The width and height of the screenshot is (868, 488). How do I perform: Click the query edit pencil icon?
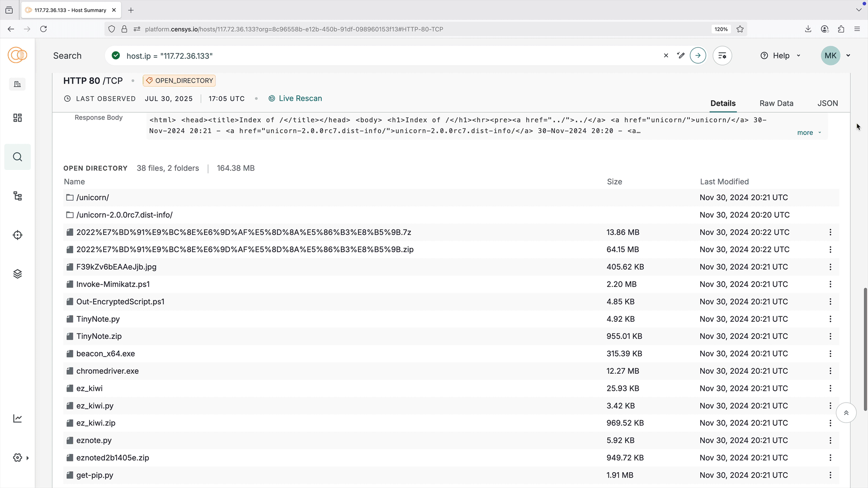681,56
